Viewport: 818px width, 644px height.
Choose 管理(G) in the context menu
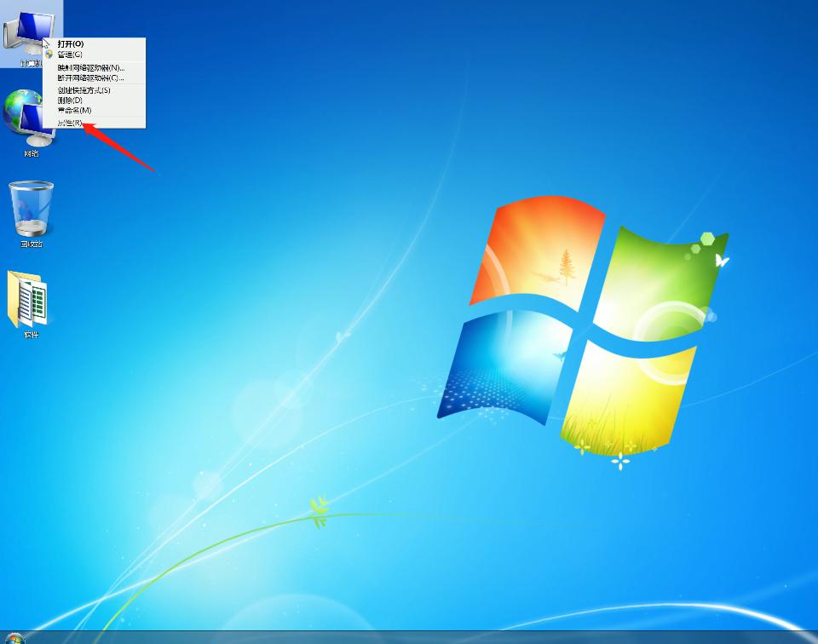tap(94, 55)
